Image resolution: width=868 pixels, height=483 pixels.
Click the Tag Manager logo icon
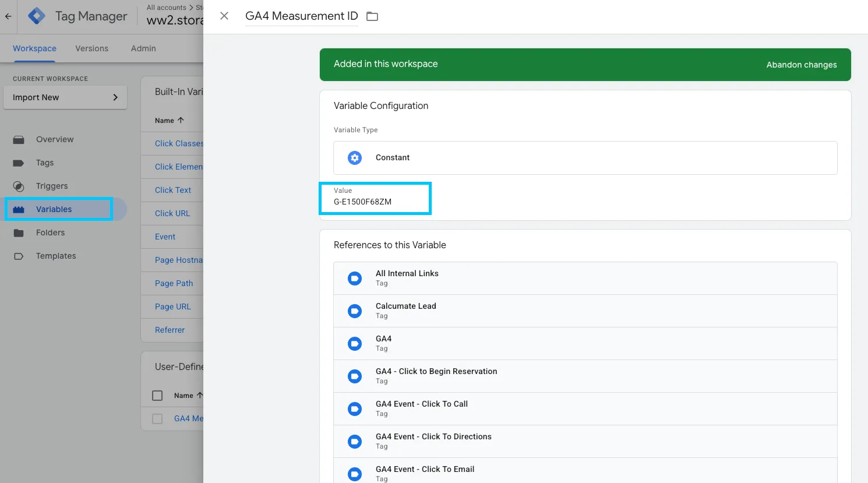click(37, 16)
